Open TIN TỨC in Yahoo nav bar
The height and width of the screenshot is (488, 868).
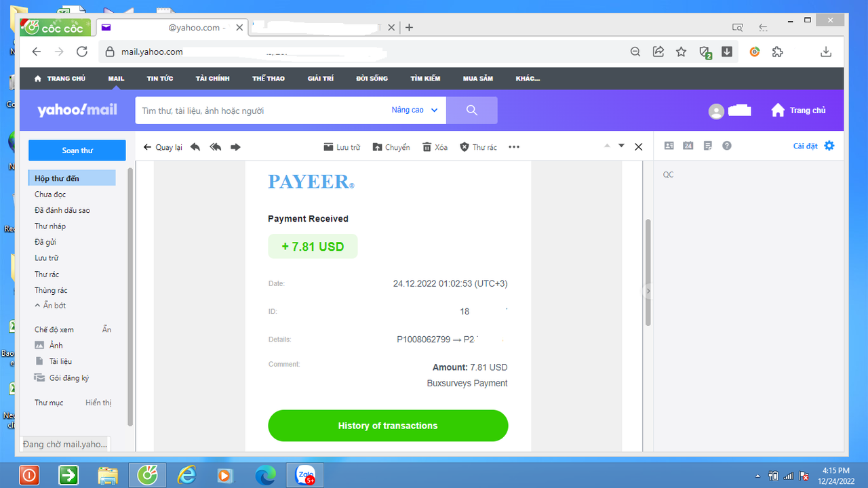click(160, 79)
